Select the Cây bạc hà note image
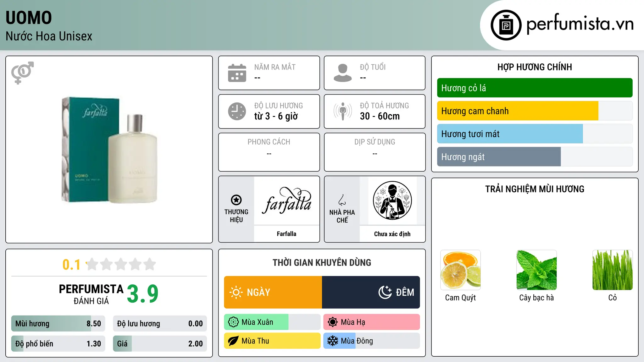 tap(536, 270)
